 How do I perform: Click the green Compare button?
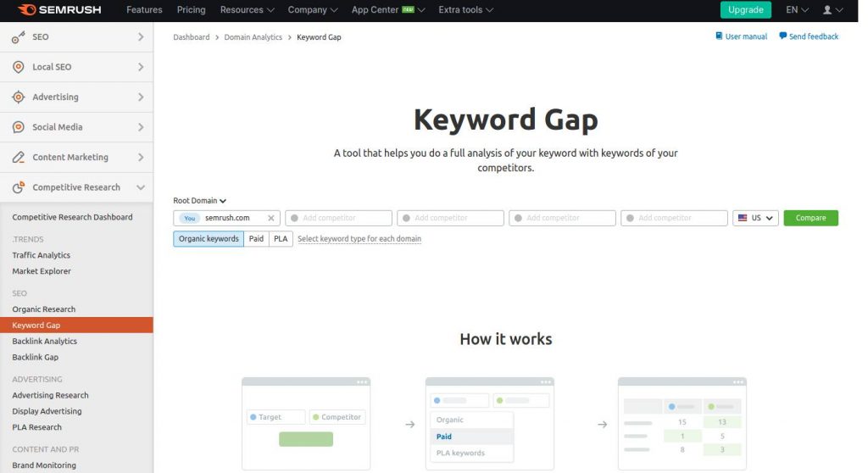(x=810, y=218)
